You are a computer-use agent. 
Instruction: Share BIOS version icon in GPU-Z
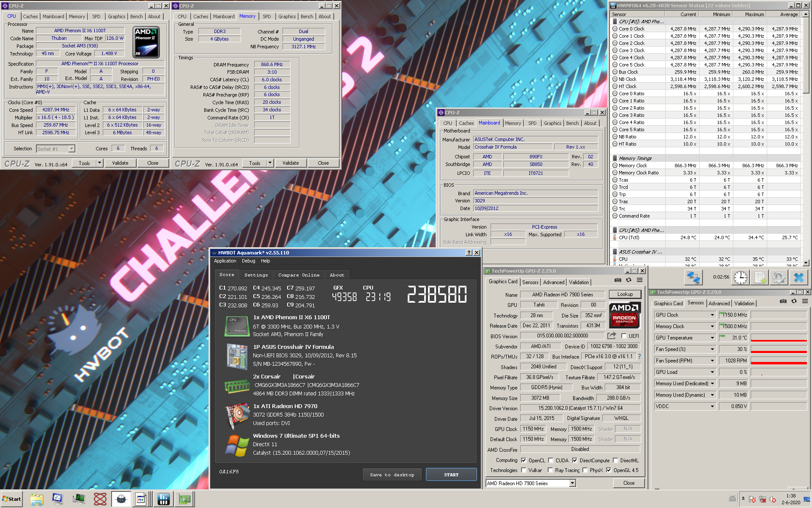[612, 336]
